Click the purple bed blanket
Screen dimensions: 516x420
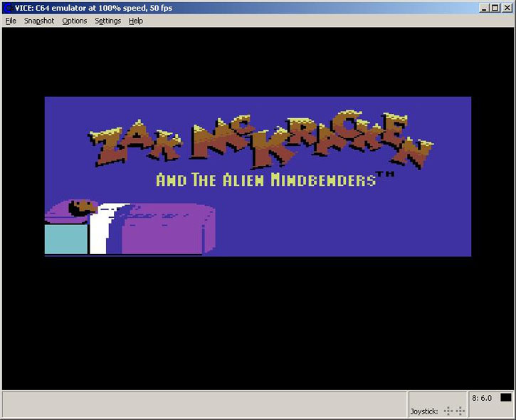(x=169, y=229)
